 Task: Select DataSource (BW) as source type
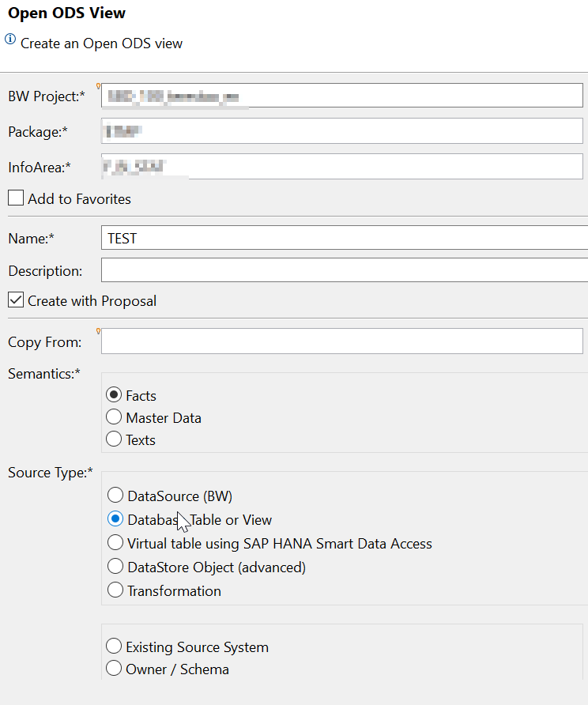click(x=115, y=494)
